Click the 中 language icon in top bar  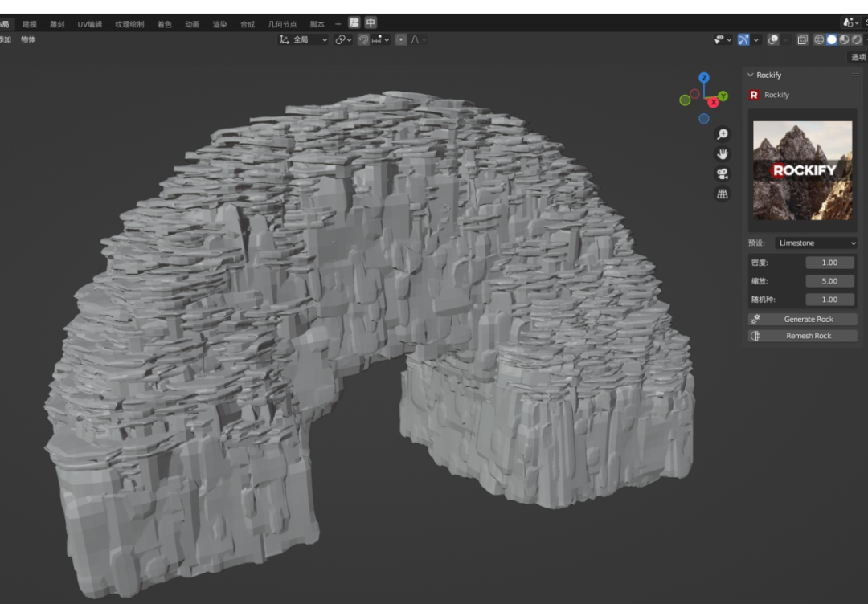pyautogui.click(x=371, y=22)
